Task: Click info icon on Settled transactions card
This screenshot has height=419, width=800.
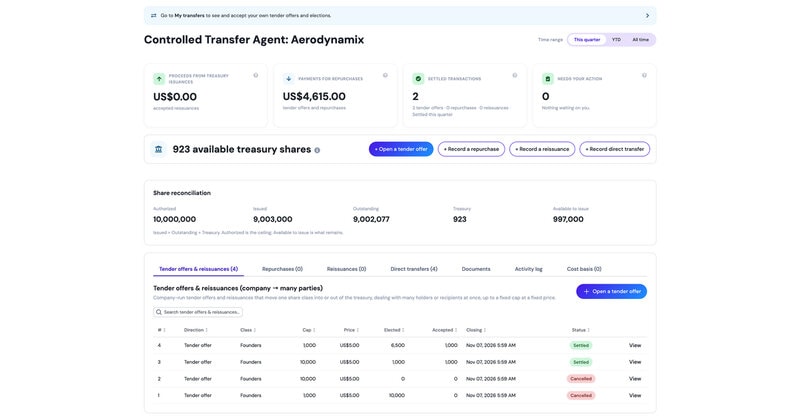Action: [515, 75]
